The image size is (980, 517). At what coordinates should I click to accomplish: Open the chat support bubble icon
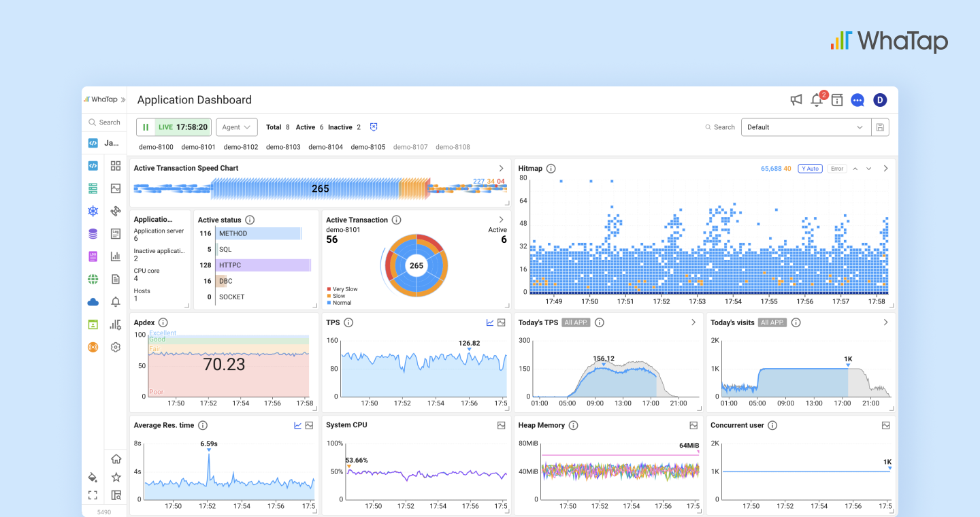pos(857,99)
